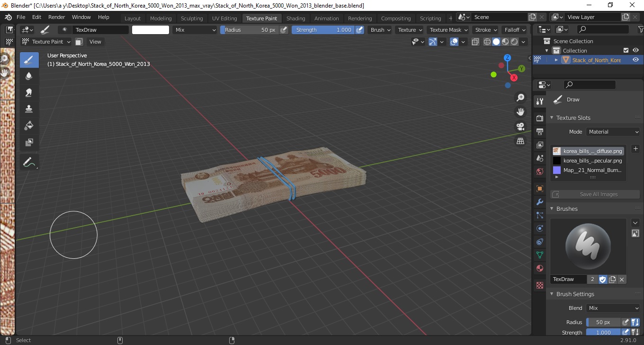644x345 pixels.
Task: Toggle unified radius in Brush Settings
Action: 635,322
